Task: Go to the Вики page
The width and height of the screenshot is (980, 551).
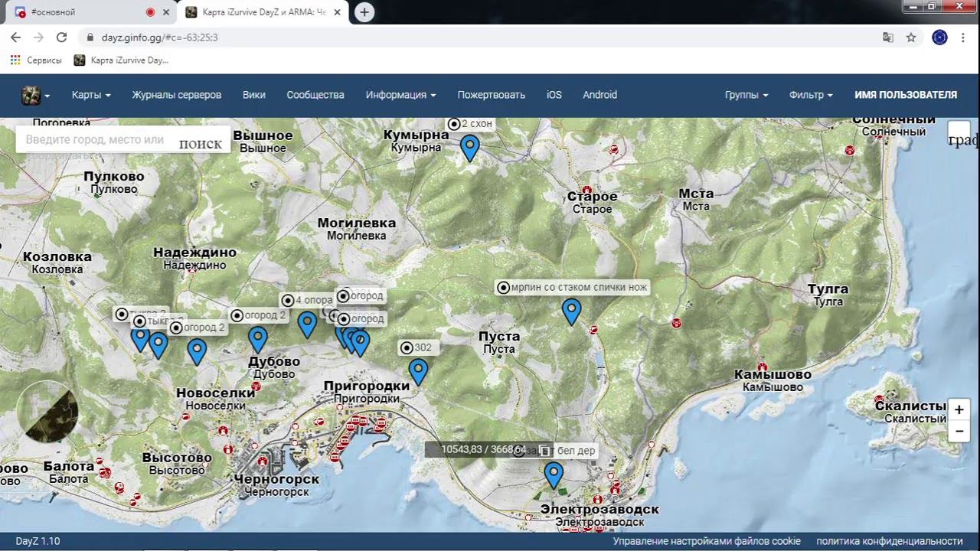Action: [x=254, y=95]
